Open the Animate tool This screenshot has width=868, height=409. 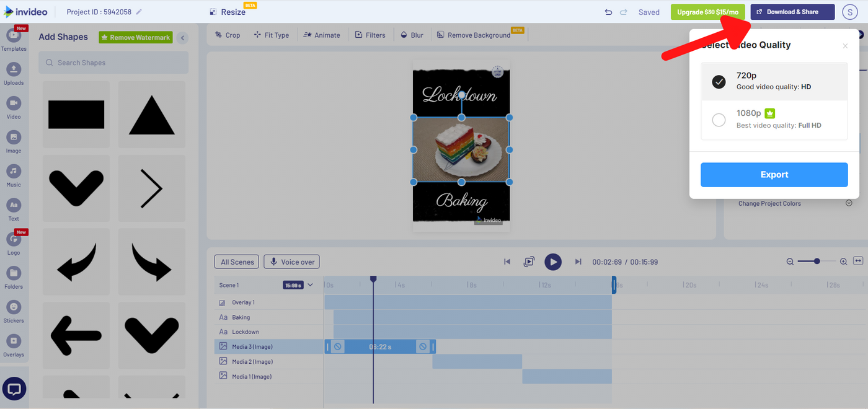(x=322, y=35)
